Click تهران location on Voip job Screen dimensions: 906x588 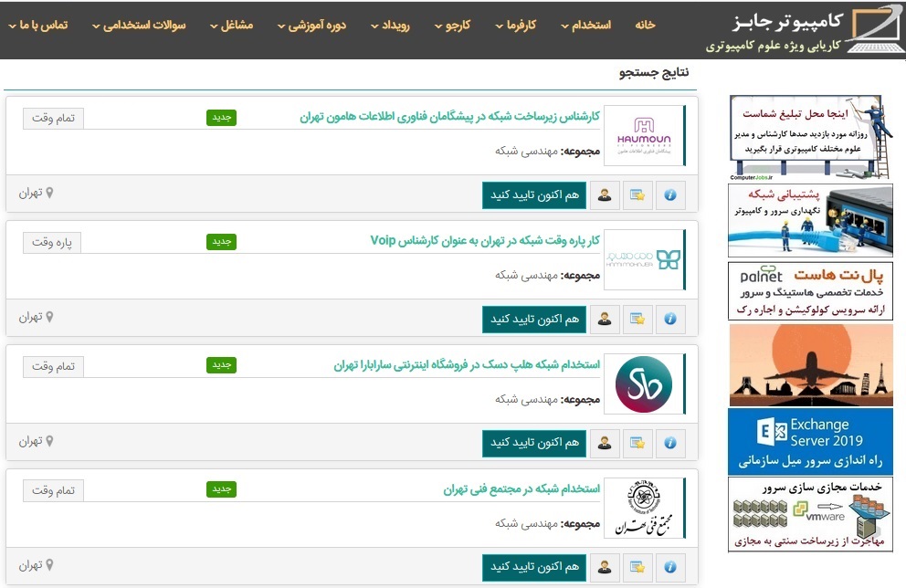click(x=36, y=317)
